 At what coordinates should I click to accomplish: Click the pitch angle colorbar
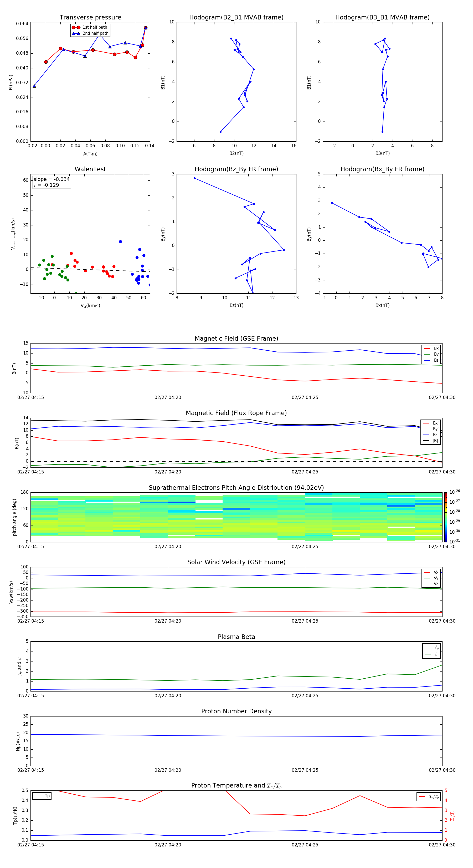pyautogui.click(x=446, y=517)
